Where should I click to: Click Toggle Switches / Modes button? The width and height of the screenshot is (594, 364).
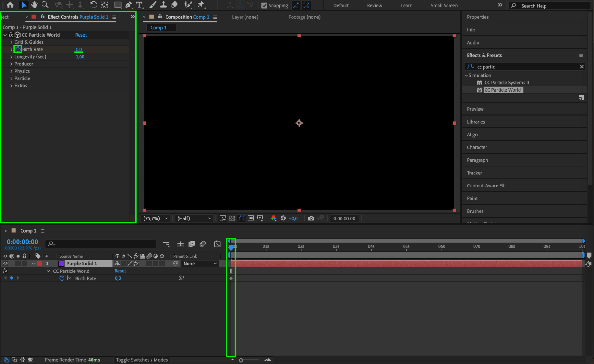[142, 360]
